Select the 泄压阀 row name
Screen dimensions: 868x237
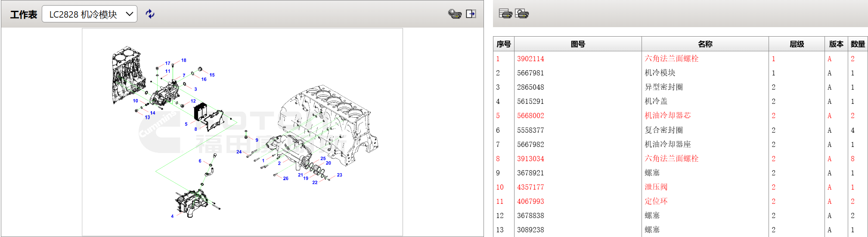(x=656, y=187)
